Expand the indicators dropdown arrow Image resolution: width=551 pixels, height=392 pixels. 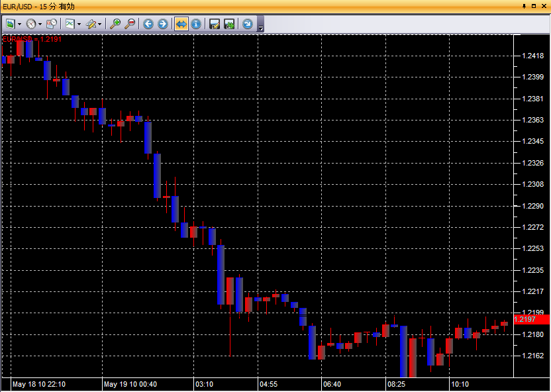pyautogui.click(x=79, y=24)
